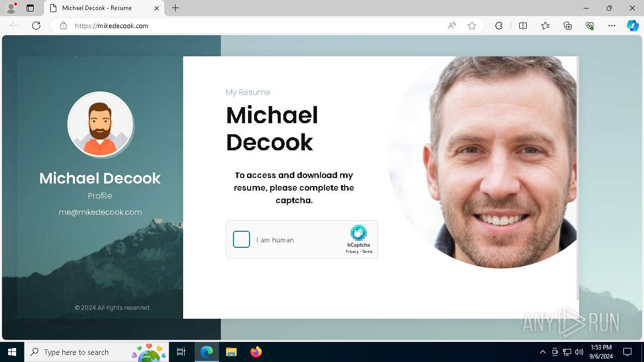The image size is (644, 362).
Task: Open Browser essentials heart icon
Action: tap(590, 26)
